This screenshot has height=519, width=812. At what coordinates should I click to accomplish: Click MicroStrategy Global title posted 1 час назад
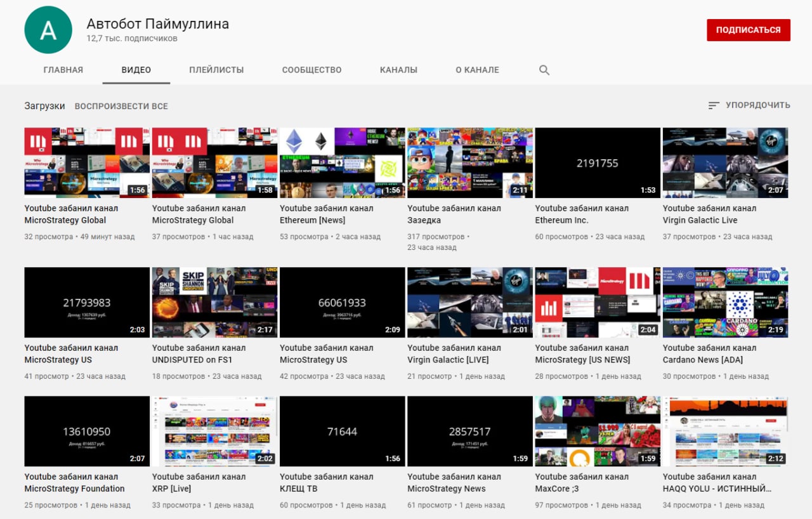pyautogui.click(x=199, y=214)
